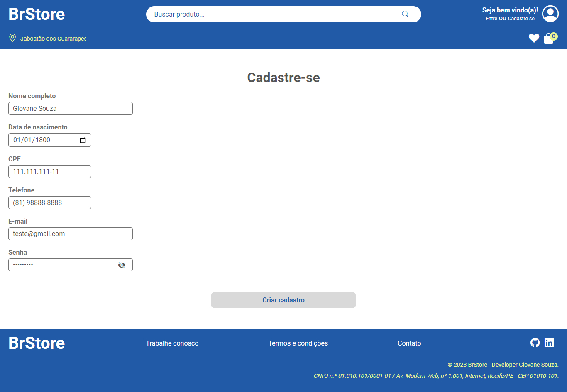The height and width of the screenshot is (392, 567).
Task: Click the CPF label
Action: [x=15, y=159]
